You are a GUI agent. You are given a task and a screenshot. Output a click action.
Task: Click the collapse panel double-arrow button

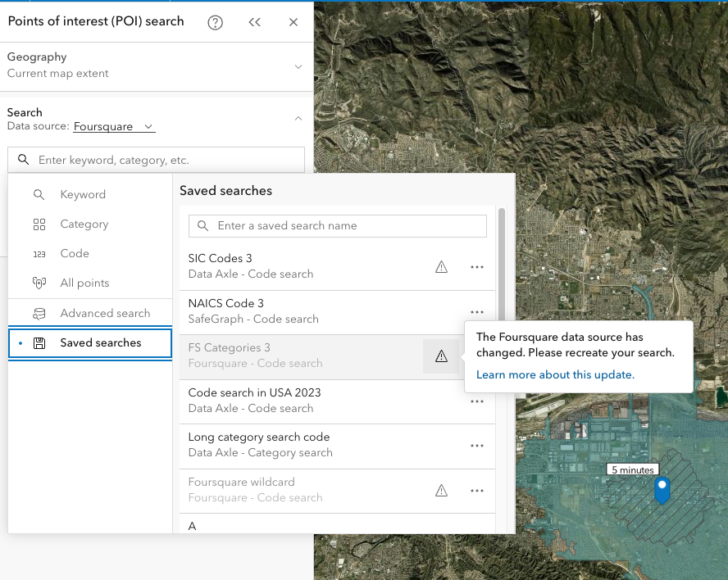coord(254,22)
